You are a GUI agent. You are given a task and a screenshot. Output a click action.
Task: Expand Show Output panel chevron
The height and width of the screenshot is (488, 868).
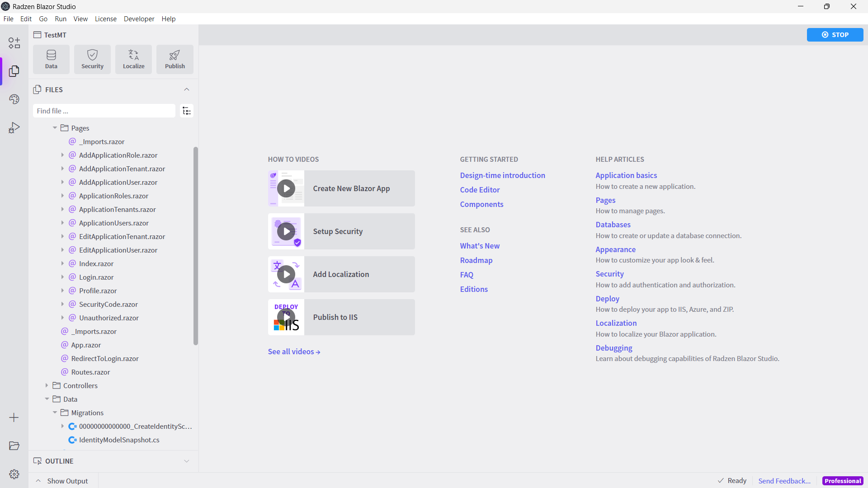pyautogui.click(x=38, y=481)
